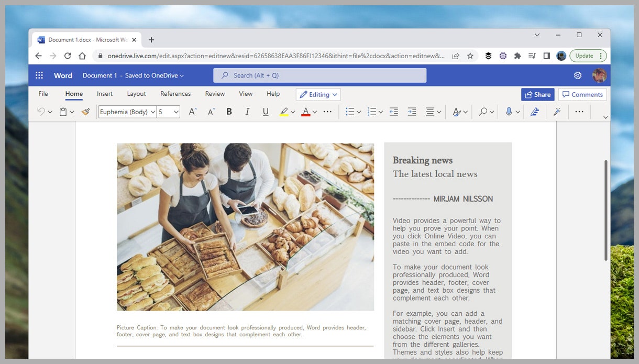
Task: Apply numbered list formatting
Action: (372, 112)
